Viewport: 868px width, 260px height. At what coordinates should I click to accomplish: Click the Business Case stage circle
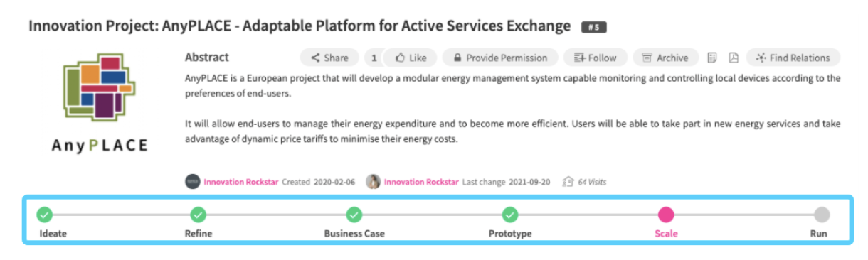354,215
